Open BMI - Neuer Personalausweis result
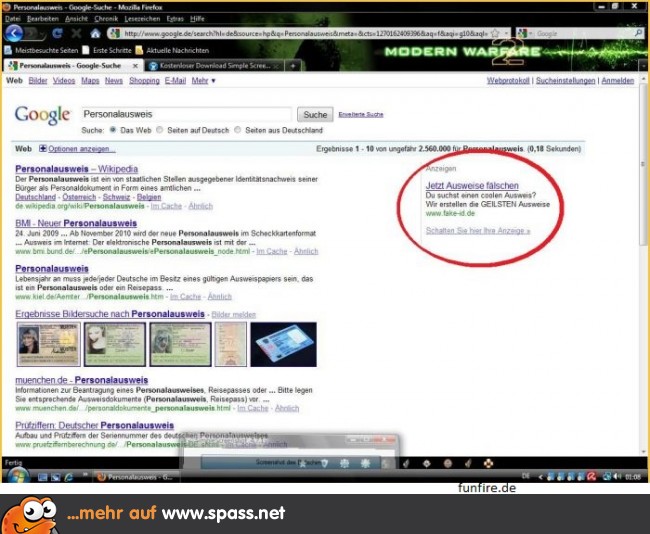This screenshot has width=650, height=534. tap(76, 223)
